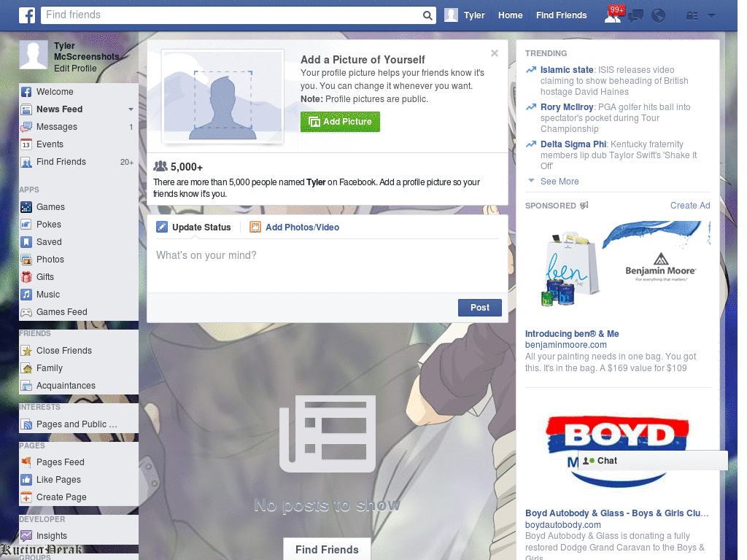Click the Welcome icon in sidebar
Viewport: 747px width, 560px height.
tap(26, 92)
